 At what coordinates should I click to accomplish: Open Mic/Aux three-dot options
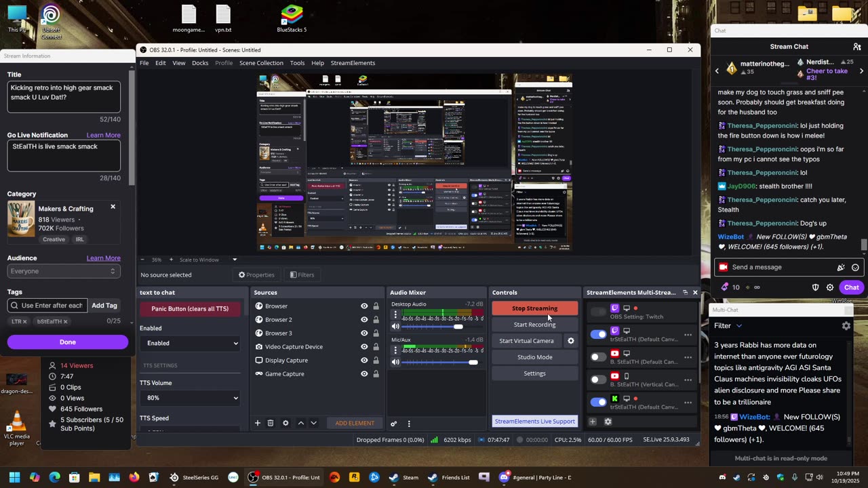pyautogui.click(x=395, y=350)
